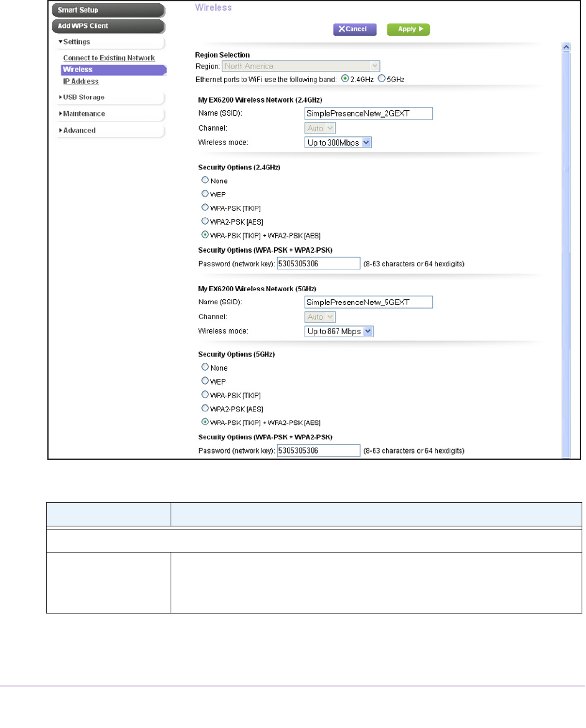
Task: Open the Region dropdown
Action: [x=301, y=67]
